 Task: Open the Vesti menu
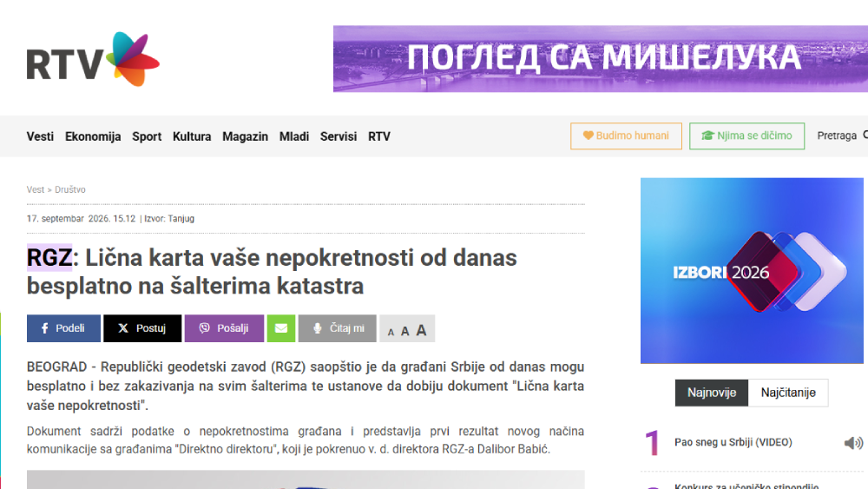point(40,136)
